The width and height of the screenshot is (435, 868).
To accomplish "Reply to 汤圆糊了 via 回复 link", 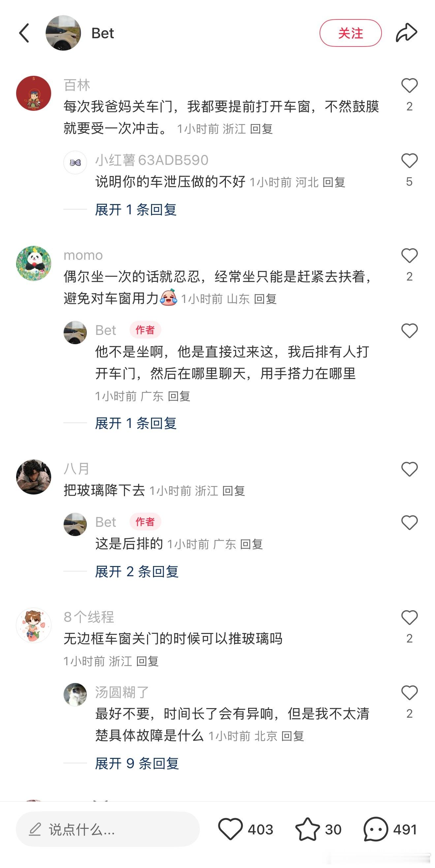I will pyautogui.click(x=293, y=736).
